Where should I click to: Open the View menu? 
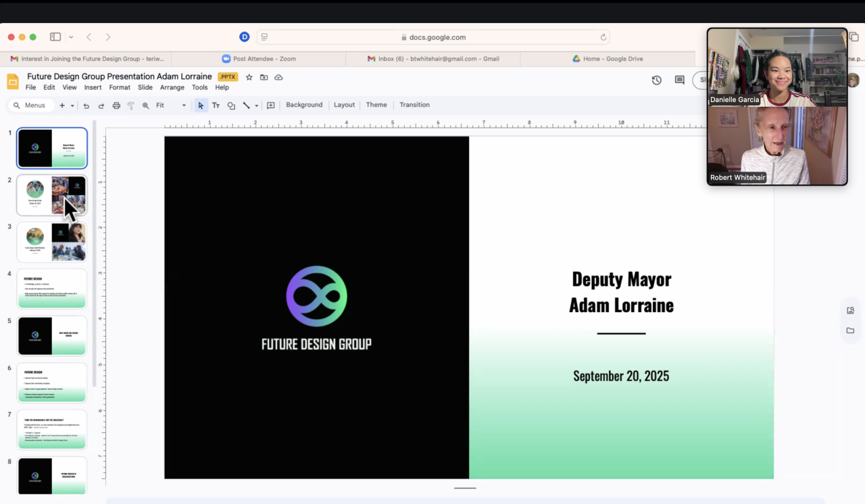point(70,88)
